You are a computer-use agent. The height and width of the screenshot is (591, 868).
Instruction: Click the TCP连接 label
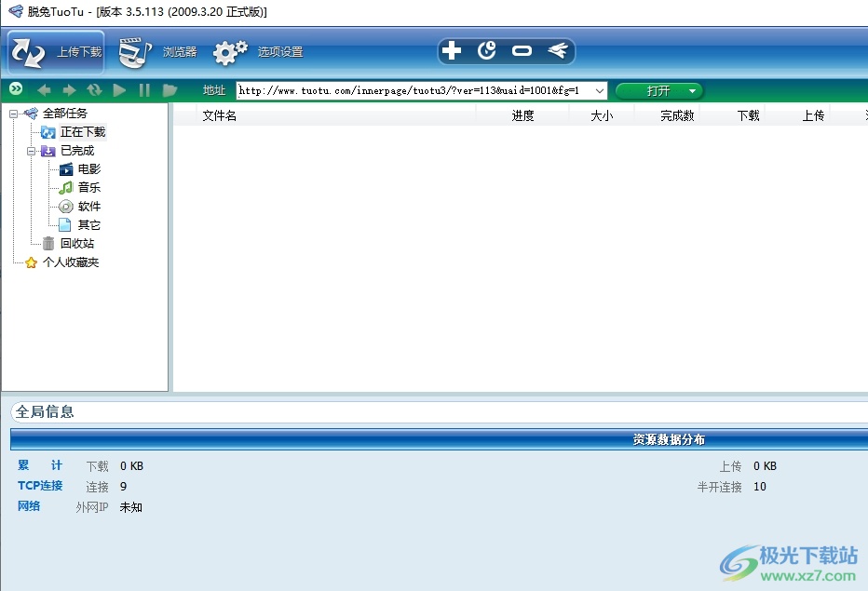click(40, 486)
